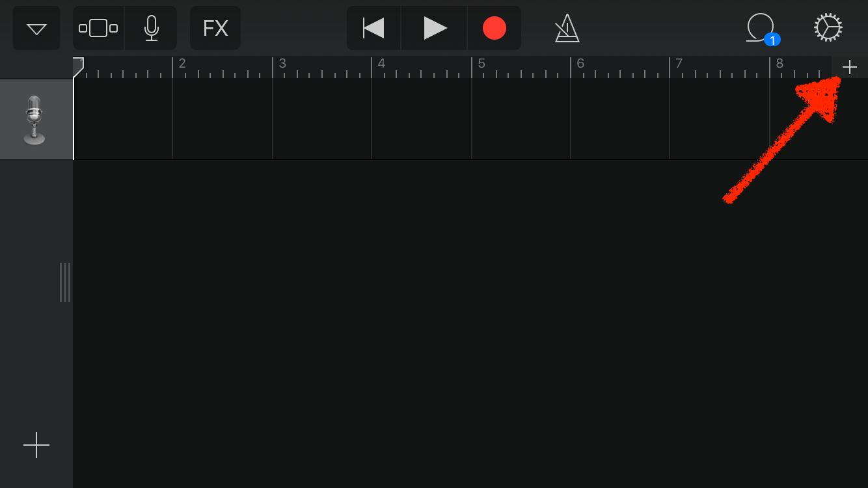The image size is (868, 488).
Task: Toggle the FX panel
Action: click(x=215, y=28)
